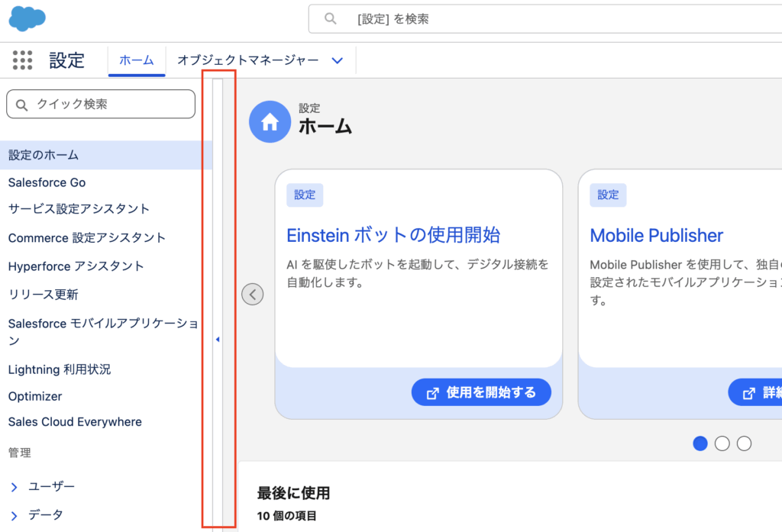This screenshot has width=782, height=532.
Task: Click the previous carousel arrow button
Action: 252,294
